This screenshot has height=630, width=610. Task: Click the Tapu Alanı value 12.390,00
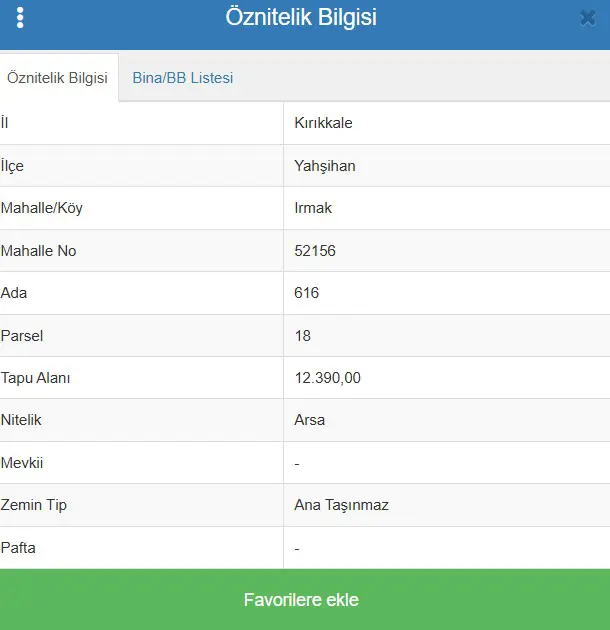click(328, 378)
